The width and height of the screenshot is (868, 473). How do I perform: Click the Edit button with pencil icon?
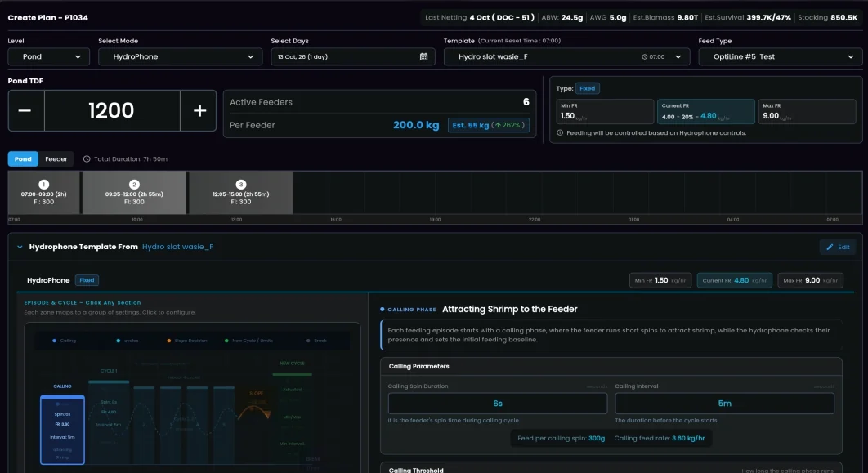pyautogui.click(x=838, y=248)
